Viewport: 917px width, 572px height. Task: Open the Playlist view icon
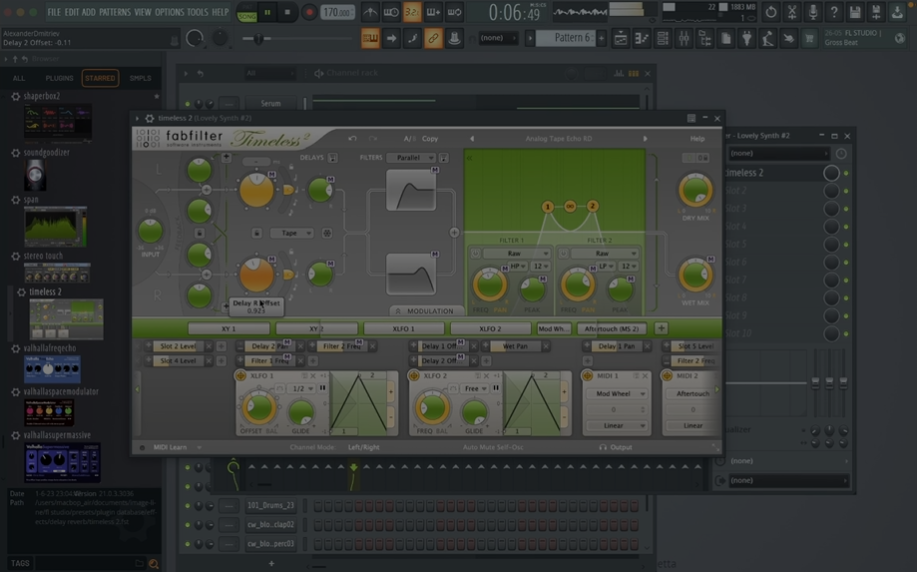[x=620, y=39]
